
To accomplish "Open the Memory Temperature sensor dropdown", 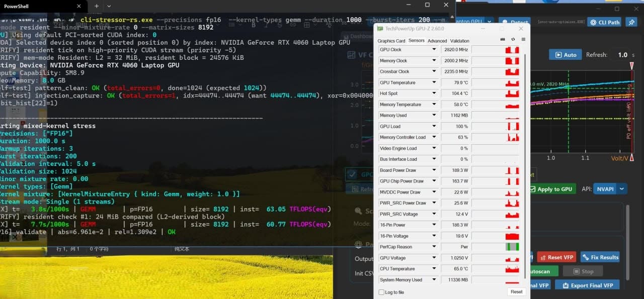I will 434,105.
